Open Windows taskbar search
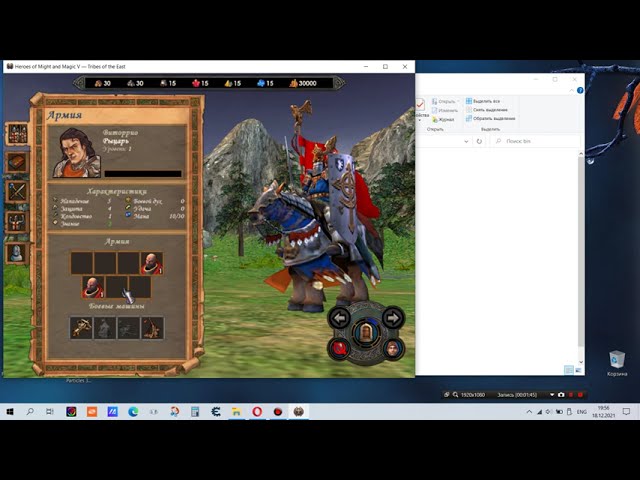Image resolution: width=640 pixels, height=480 pixels. tap(30, 412)
